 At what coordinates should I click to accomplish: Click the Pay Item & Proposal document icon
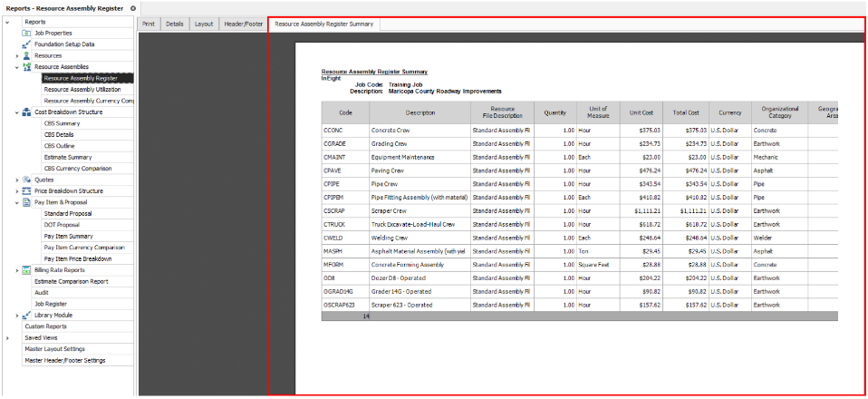(26, 202)
